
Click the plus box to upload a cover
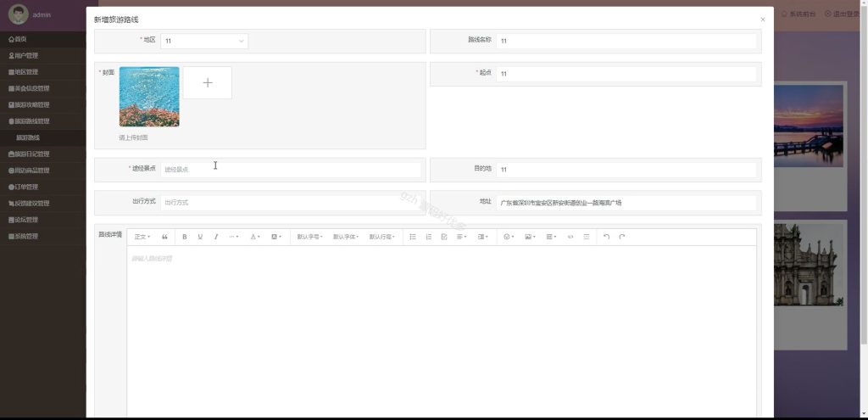point(208,82)
